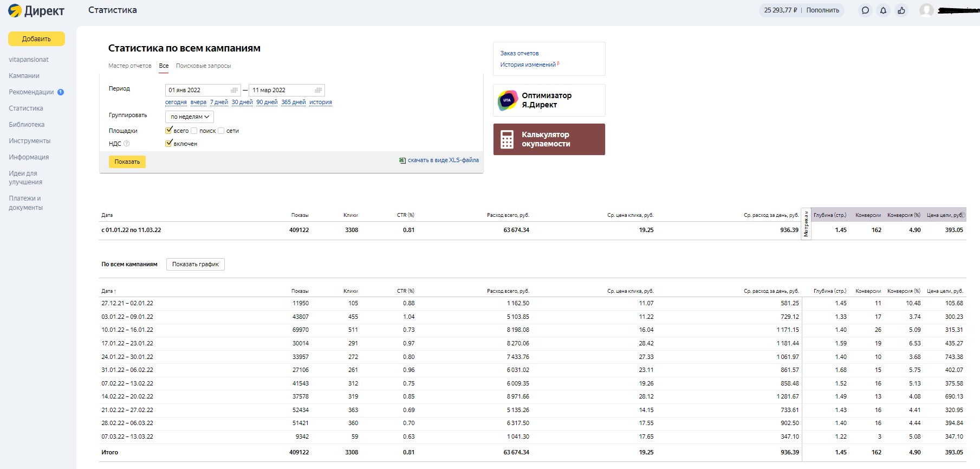Enable the 'поиск' placements checkbox

(x=194, y=131)
